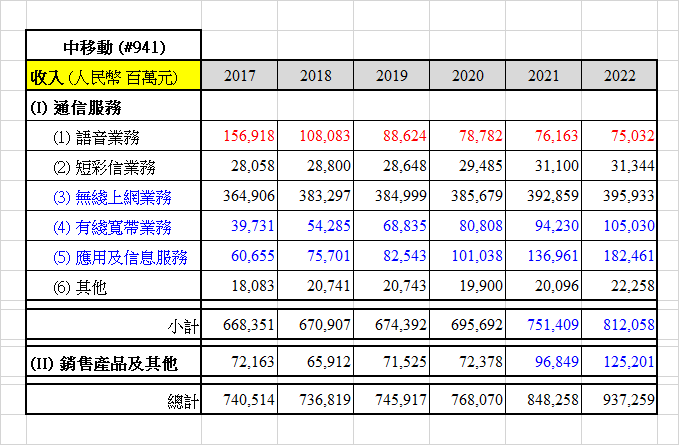
Task: Select blue product sales value 125,201
Action: click(629, 361)
